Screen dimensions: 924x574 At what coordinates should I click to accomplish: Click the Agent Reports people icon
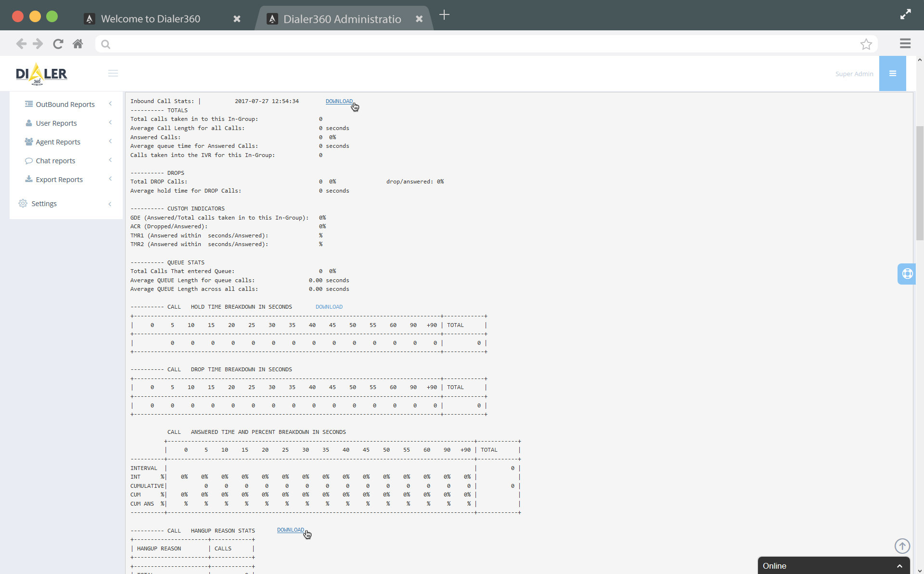click(29, 142)
